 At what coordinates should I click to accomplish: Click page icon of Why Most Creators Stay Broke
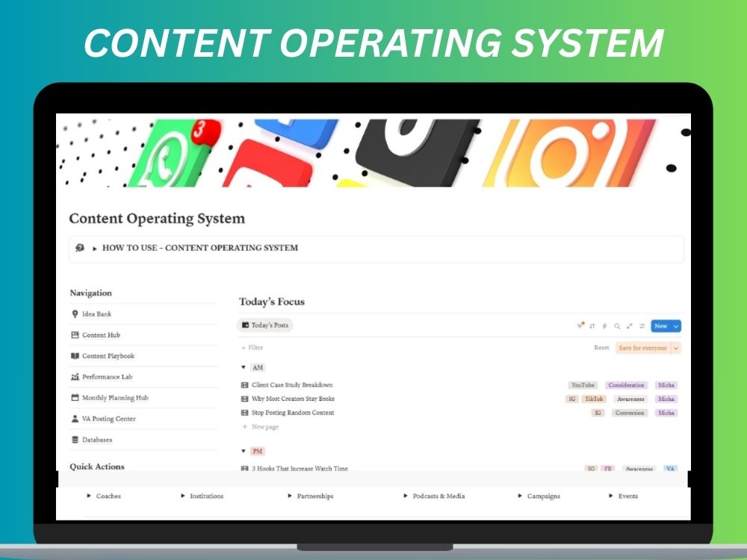[x=245, y=399]
